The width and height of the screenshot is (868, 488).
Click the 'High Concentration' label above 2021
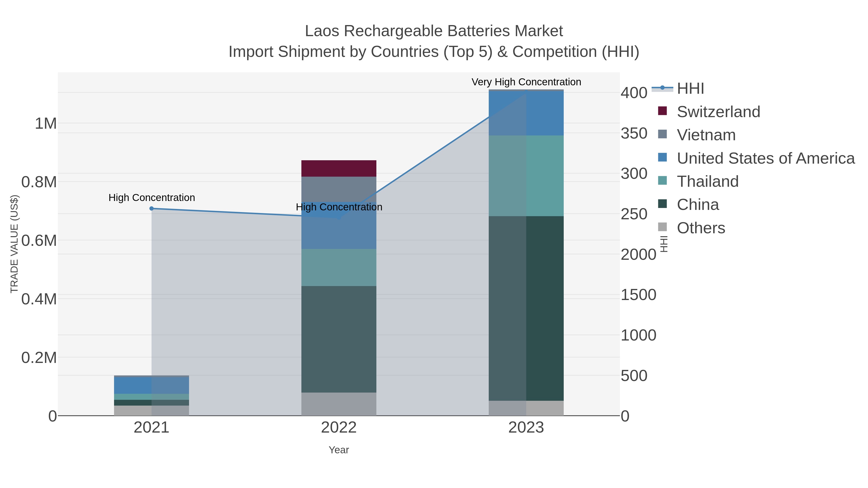[152, 198]
